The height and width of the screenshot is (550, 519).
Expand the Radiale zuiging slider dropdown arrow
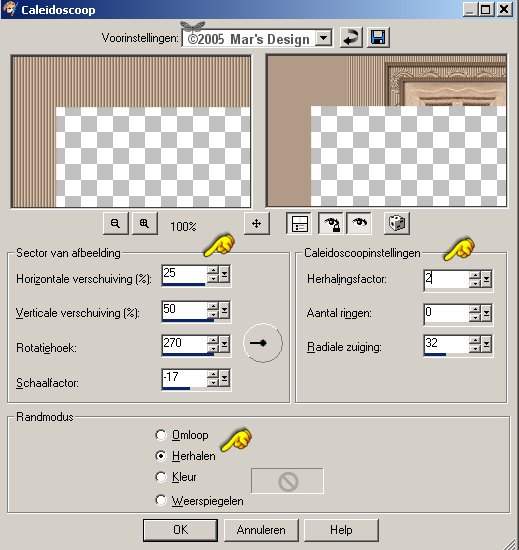(x=486, y=344)
